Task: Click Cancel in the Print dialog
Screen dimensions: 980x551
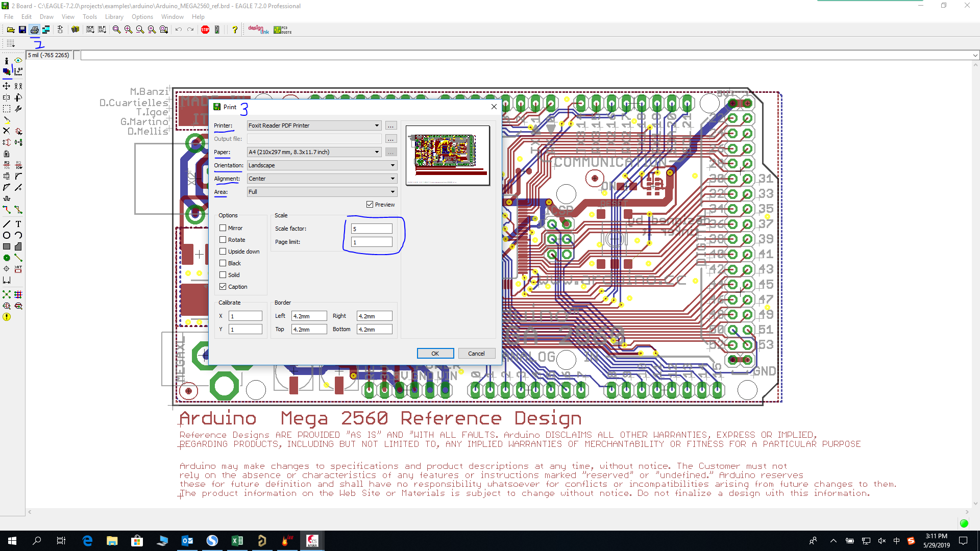Action: point(477,354)
